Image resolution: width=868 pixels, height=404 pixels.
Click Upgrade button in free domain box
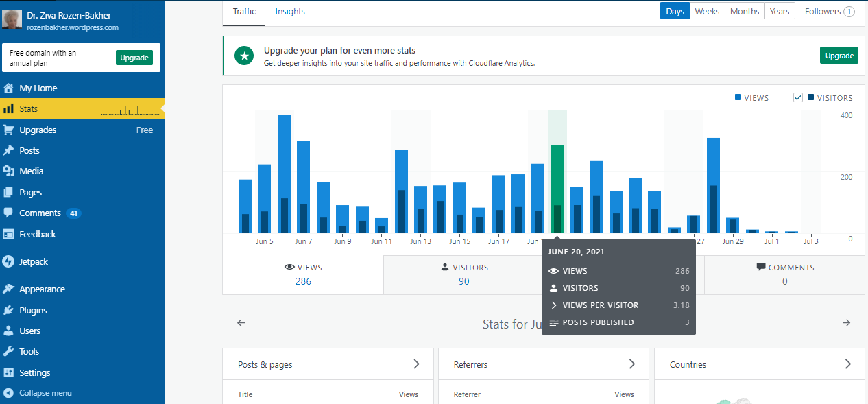(134, 58)
